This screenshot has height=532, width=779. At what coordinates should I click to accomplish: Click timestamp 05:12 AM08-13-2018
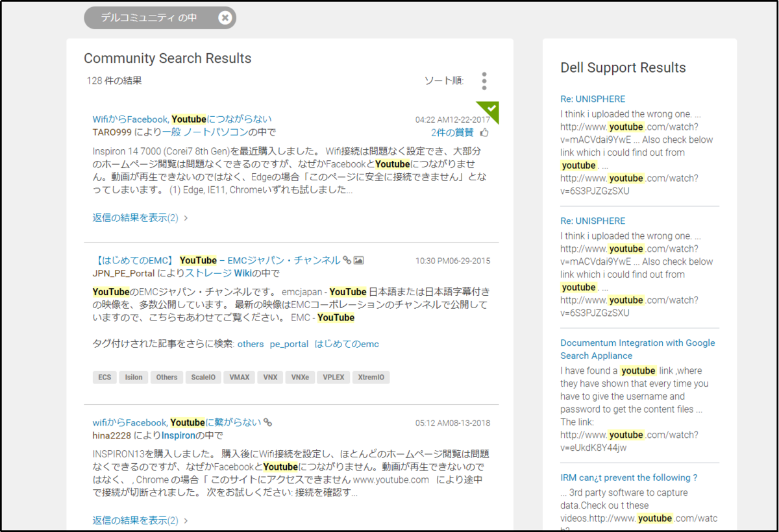point(453,423)
